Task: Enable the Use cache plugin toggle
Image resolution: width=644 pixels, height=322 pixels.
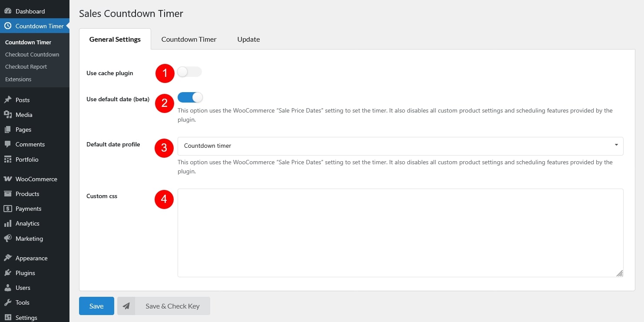Action: (x=189, y=72)
